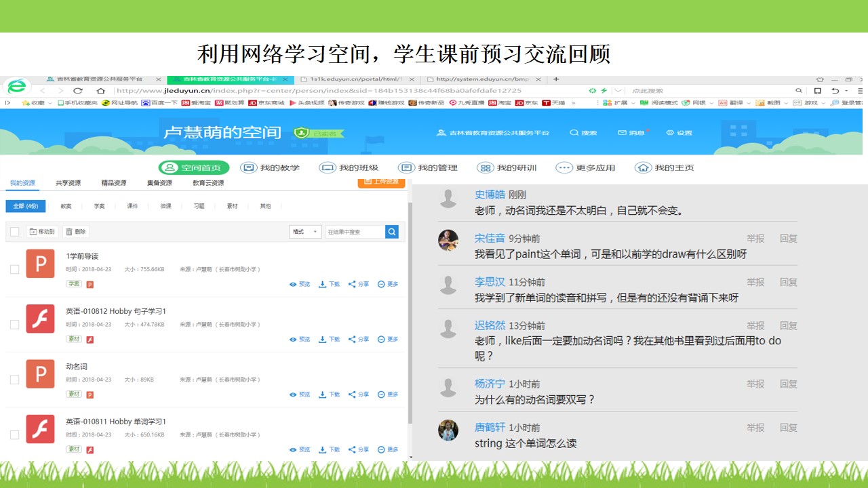Click the browser home icon
Viewport: 868px width, 488px height.
pyautogui.click(x=100, y=91)
